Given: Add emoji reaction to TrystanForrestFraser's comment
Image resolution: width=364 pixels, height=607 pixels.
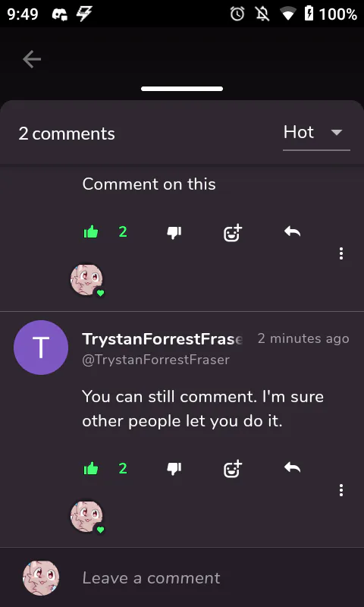Looking at the screenshot, I should click(x=233, y=469).
